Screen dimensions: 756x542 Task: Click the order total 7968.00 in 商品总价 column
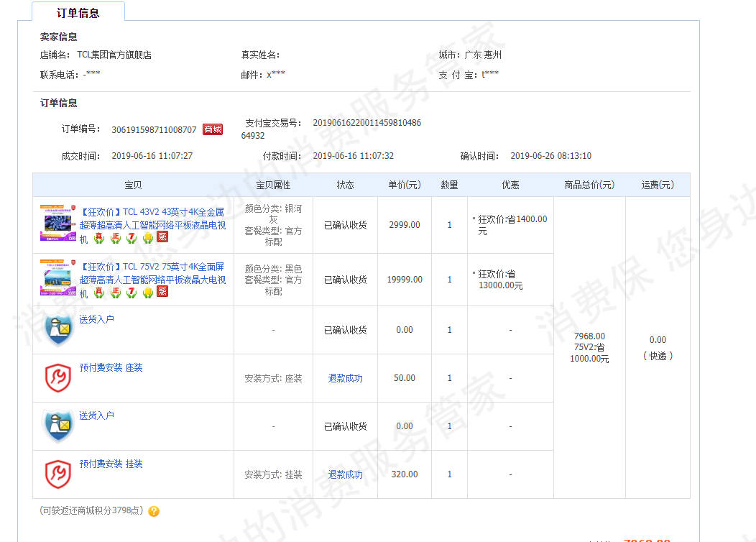[590, 336]
